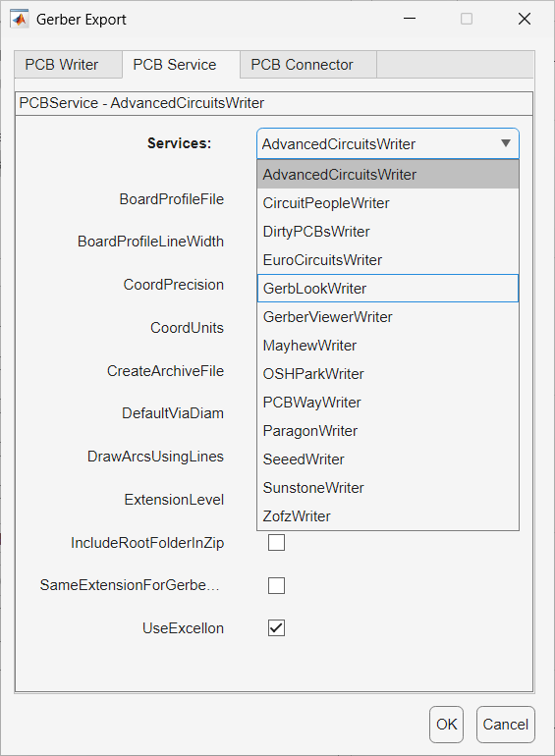Pick ZofzWriter from the list

(x=388, y=515)
